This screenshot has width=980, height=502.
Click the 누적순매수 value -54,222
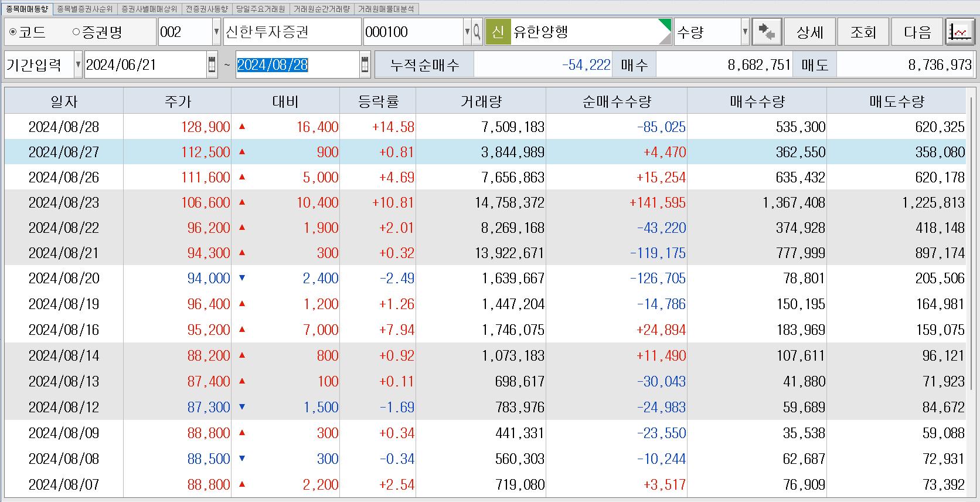pyautogui.click(x=586, y=65)
